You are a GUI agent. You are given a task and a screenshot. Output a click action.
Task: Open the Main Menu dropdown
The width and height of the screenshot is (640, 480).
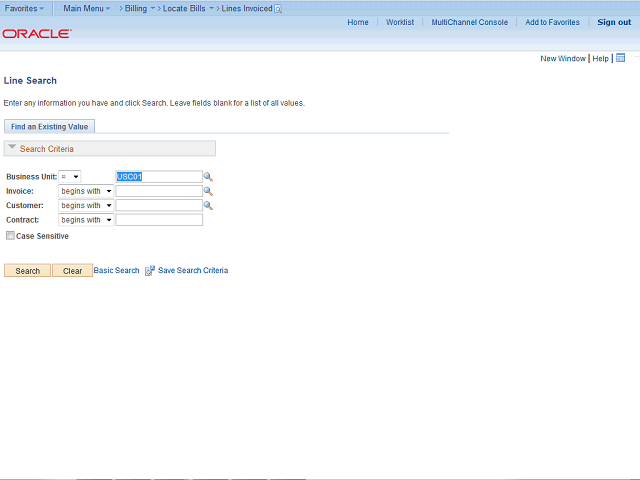(87, 8)
